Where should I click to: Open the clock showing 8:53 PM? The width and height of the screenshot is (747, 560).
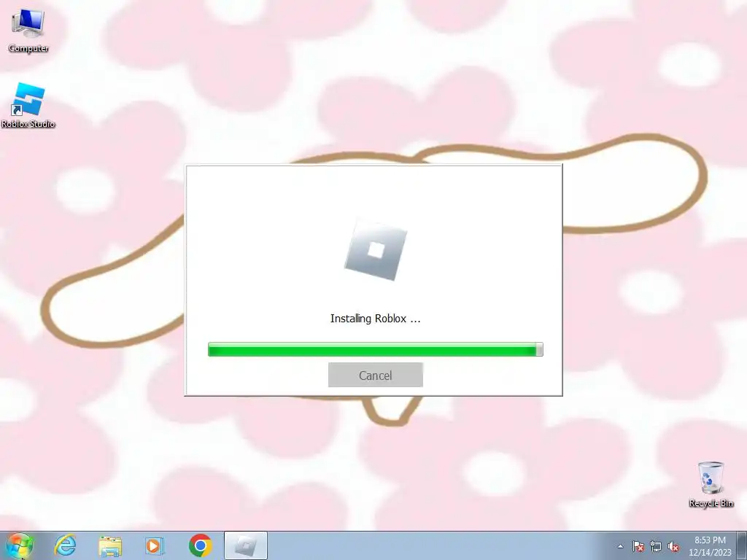(x=710, y=545)
